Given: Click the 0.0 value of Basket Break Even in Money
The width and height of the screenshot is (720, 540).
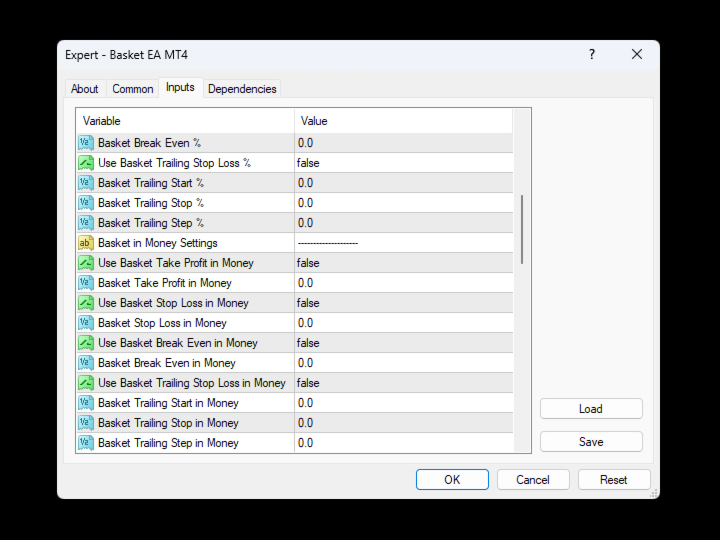Looking at the screenshot, I should tap(305, 363).
